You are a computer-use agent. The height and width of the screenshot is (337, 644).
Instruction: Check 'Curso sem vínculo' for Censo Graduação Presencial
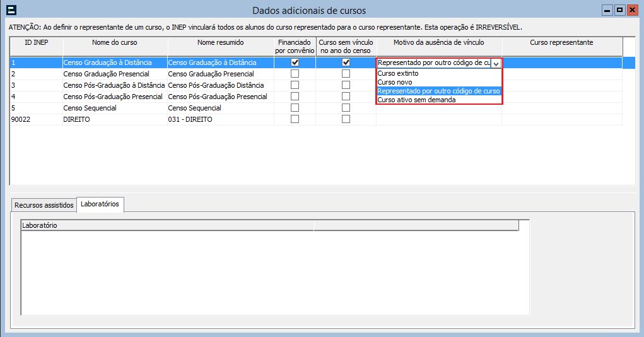[x=346, y=74]
